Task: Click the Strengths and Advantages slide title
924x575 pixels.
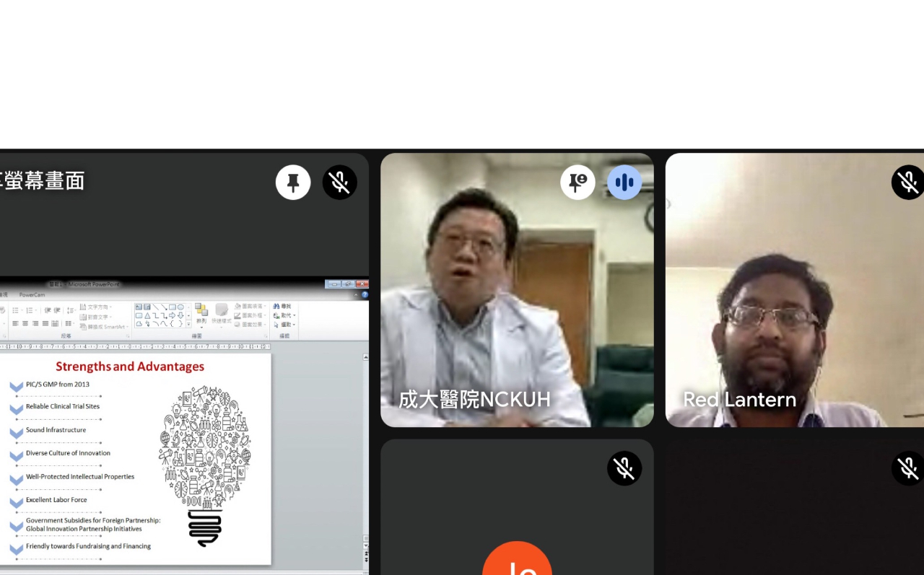Action: point(130,366)
